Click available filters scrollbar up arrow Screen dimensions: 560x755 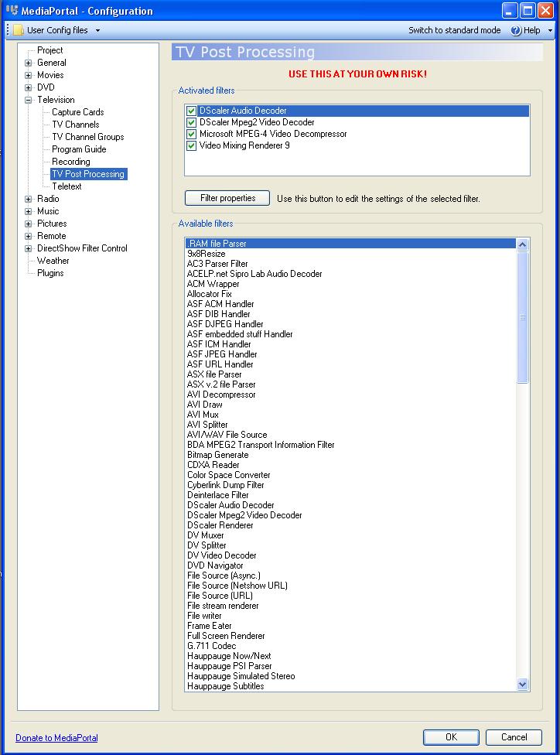[522, 244]
